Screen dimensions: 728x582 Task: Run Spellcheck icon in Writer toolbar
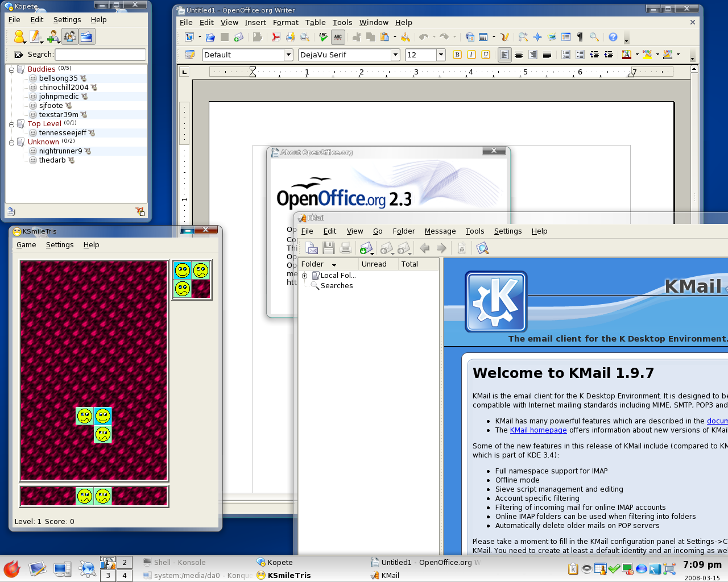323,37
